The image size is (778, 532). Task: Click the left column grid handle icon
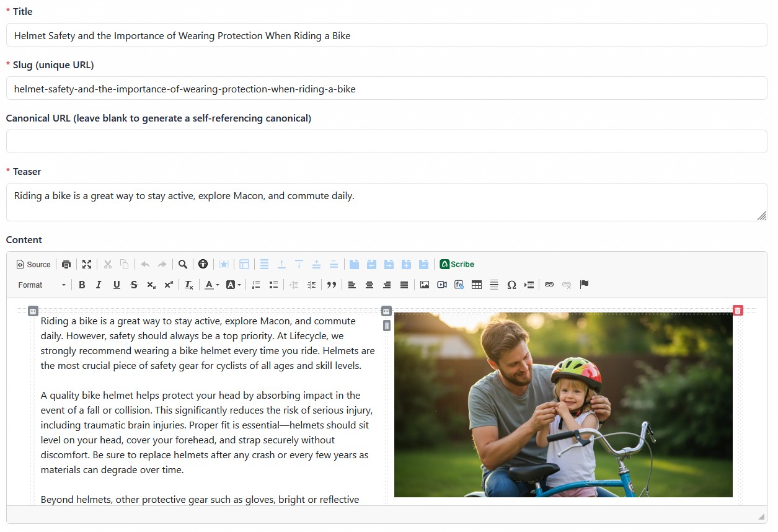(33, 311)
